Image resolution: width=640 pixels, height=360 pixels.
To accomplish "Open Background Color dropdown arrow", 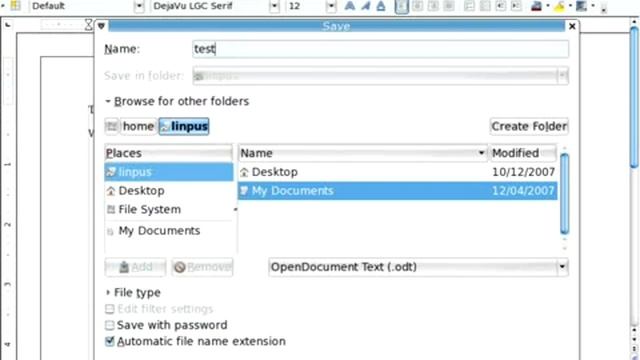I will coord(593,6).
